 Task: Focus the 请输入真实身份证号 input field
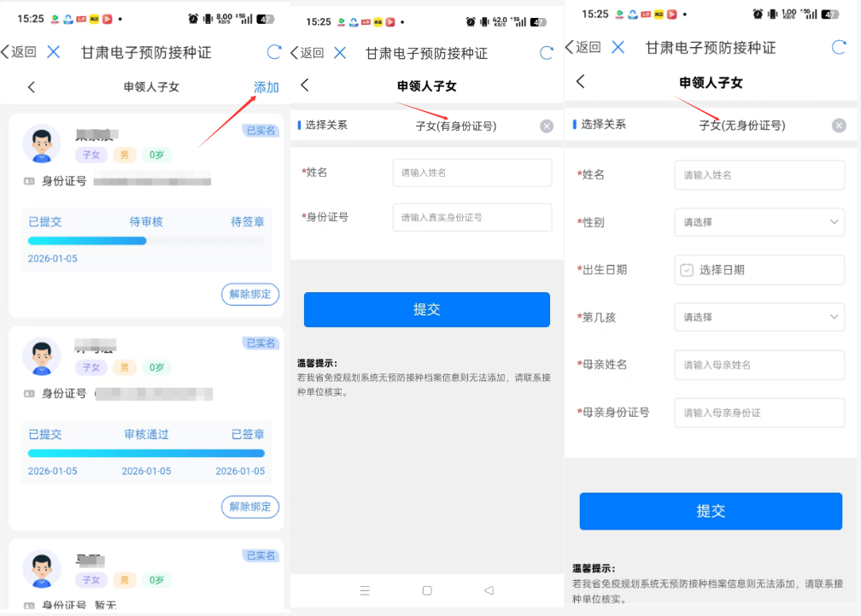click(471, 217)
